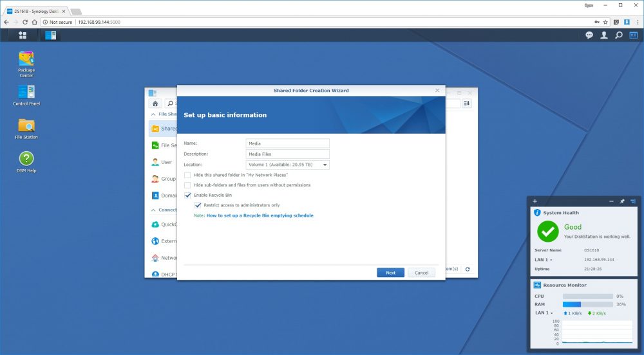Click the browser bookmark star icon
The image size is (644, 355).
tap(605, 22)
